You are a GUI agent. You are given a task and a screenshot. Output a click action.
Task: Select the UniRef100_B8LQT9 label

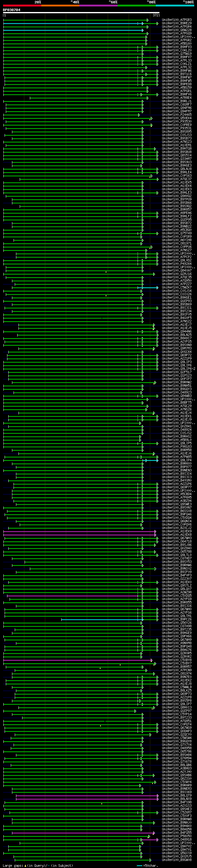click(x=177, y=796)
